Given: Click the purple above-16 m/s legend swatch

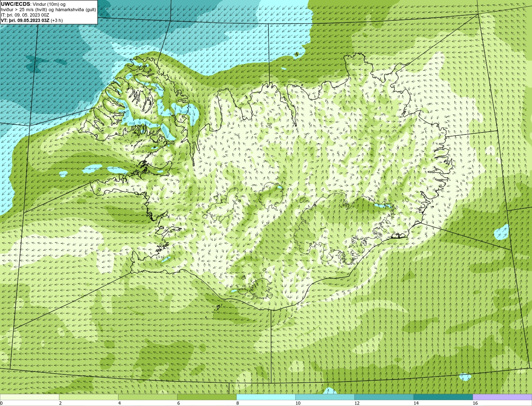Looking at the screenshot, I should pyautogui.click(x=502, y=397).
